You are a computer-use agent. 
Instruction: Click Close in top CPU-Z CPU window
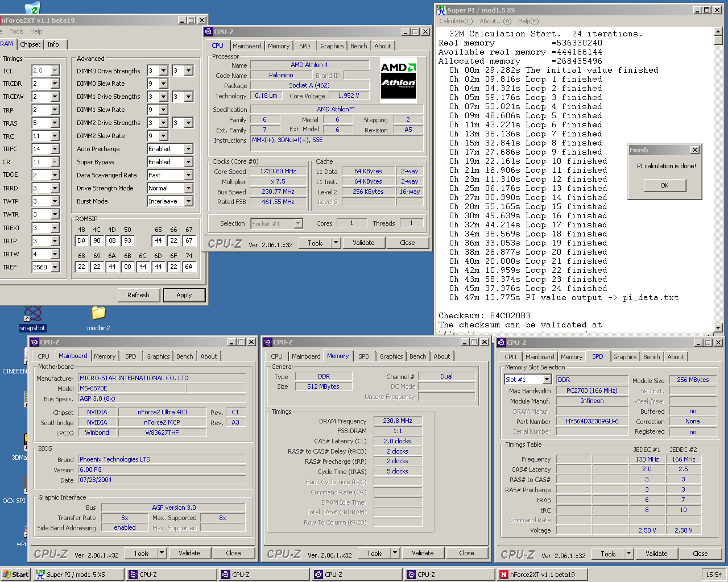pyautogui.click(x=407, y=243)
